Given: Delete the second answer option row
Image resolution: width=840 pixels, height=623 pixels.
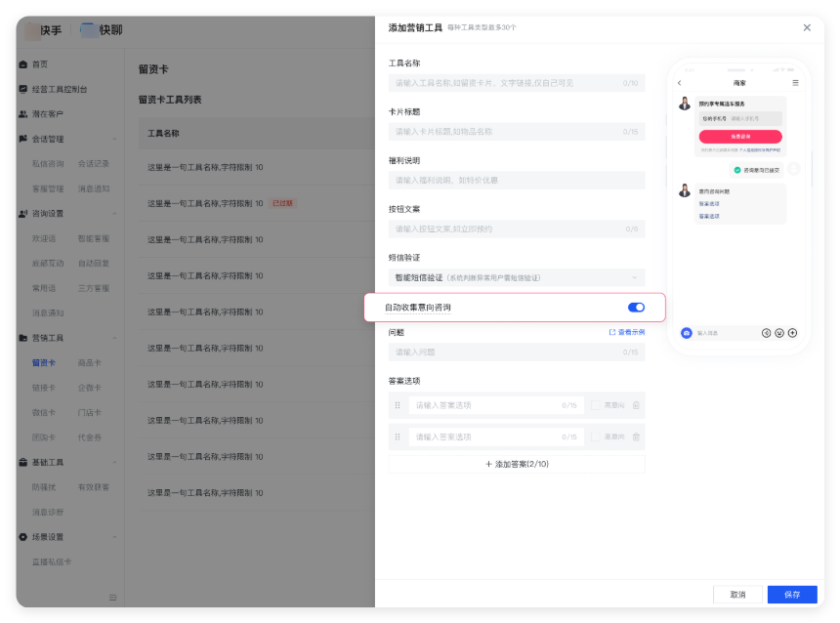Looking at the screenshot, I should click(636, 436).
